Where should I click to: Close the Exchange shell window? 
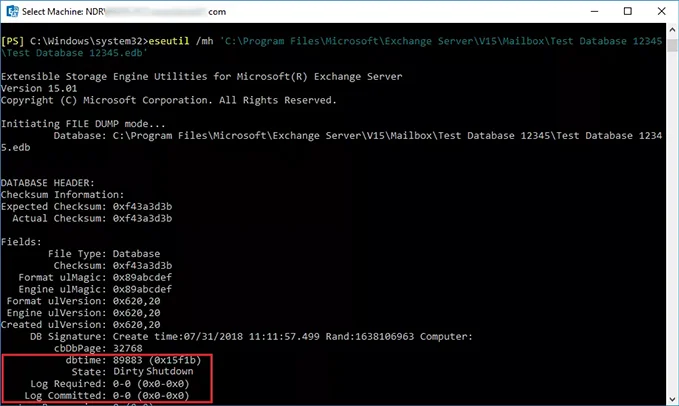[x=661, y=11]
